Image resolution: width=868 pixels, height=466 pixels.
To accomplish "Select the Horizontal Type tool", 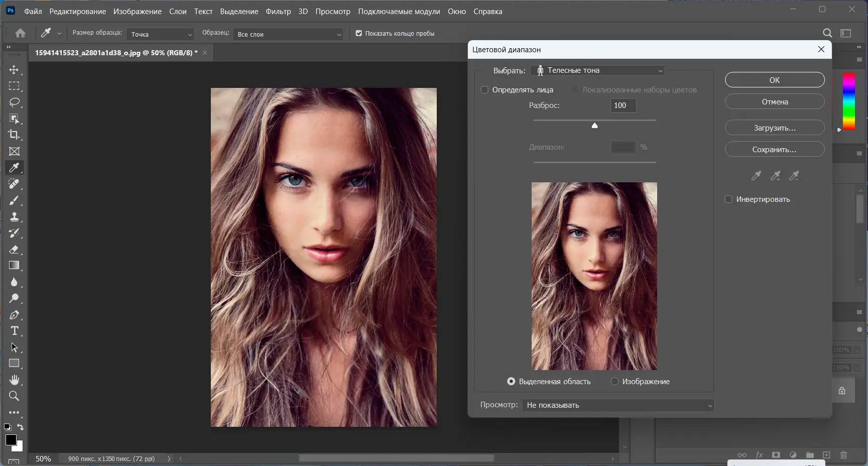I will coord(14,331).
